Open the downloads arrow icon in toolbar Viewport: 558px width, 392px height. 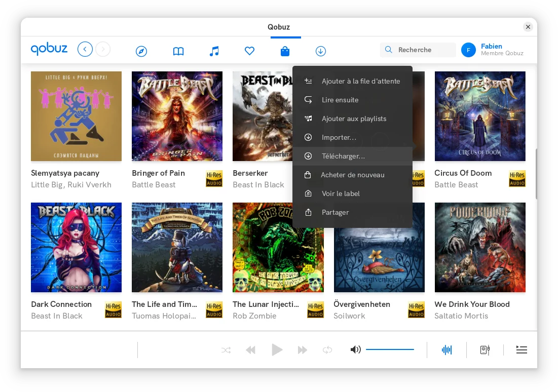pos(321,51)
